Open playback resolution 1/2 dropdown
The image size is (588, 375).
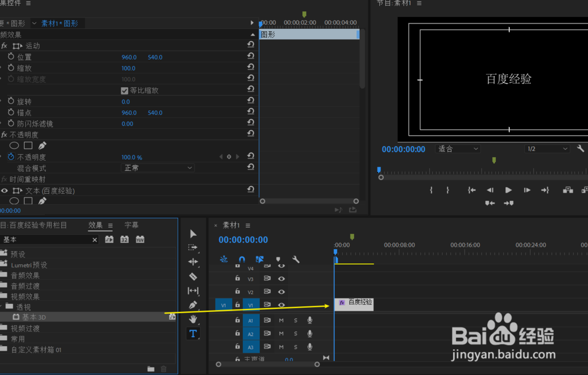tap(547, 149)
